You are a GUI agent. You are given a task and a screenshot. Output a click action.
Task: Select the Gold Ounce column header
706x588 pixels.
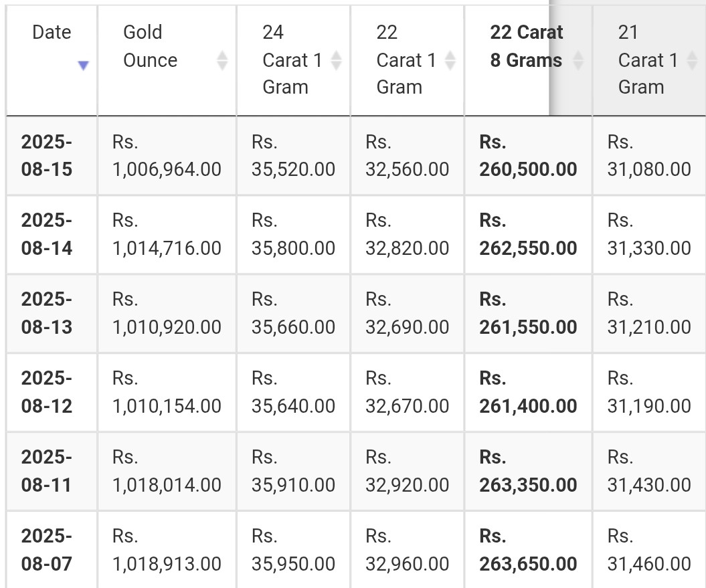[x=167, y=60]
